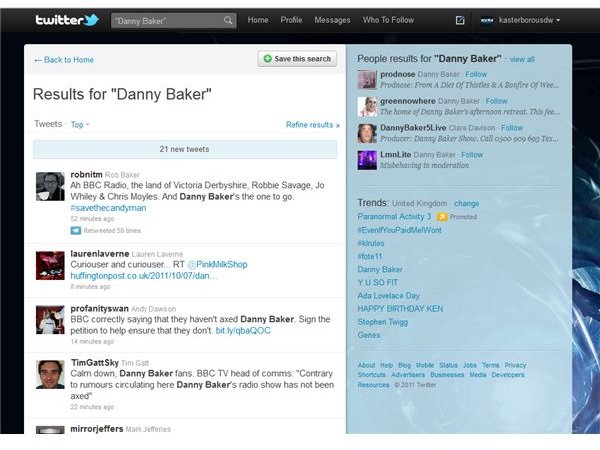The width and height of the screenshot is (600, 450).
Task: Click the search magnifier icon
Action: 228,20
